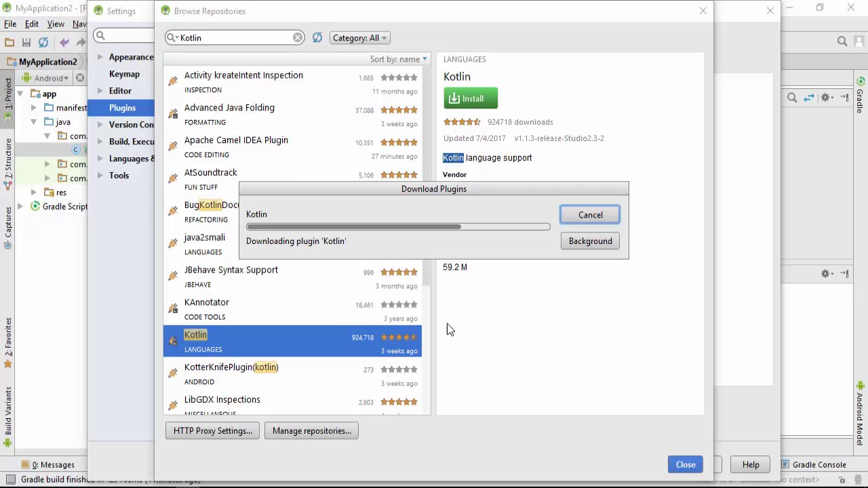Close the Browse Repositories dialog
Image resolution: width=868 pixels, height=488 pixels.
click(685, 464)
